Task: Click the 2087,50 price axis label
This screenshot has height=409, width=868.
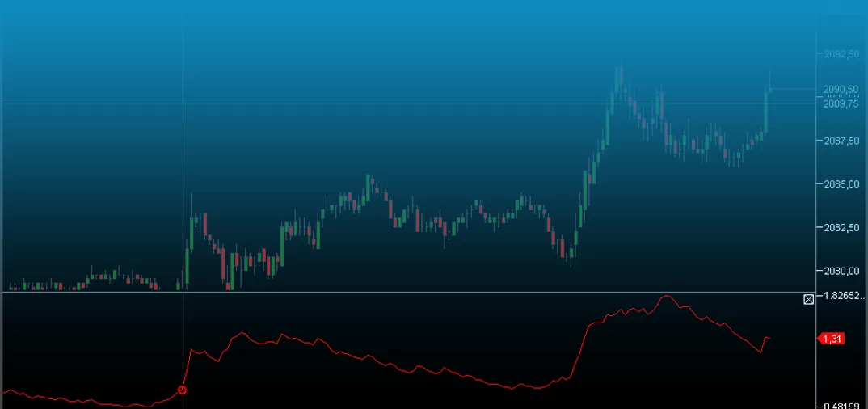Action: pyautogui.click(x=841, y=141)
